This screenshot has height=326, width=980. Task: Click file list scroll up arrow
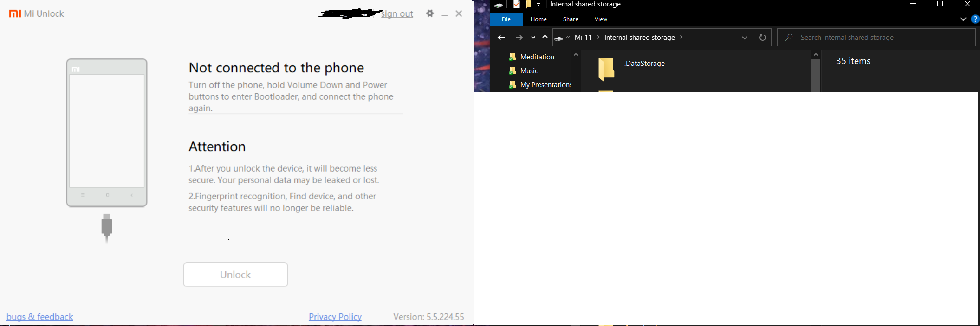pyautogui.click(x=816, y=55)
